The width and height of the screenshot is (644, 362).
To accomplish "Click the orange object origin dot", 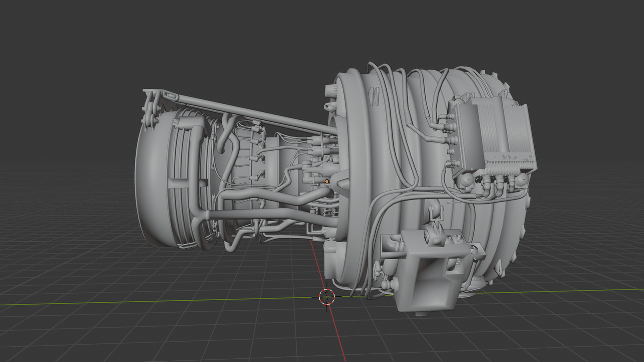I will pyautogui.click(x=327, y=181).
